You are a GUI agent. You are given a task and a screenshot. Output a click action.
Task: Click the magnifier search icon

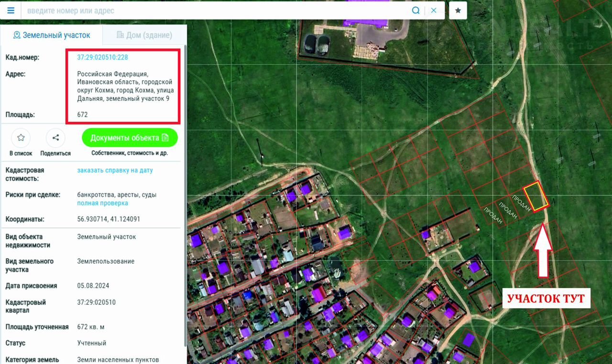[416, 11]
